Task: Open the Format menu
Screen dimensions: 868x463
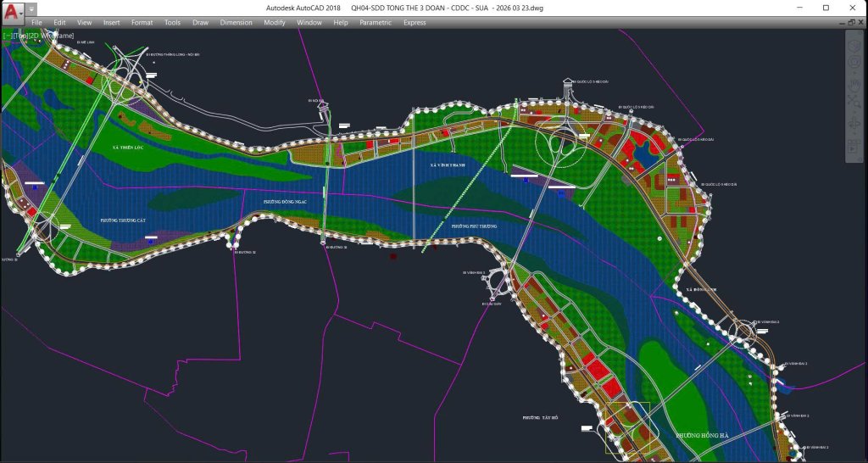Action: (142, 23)
